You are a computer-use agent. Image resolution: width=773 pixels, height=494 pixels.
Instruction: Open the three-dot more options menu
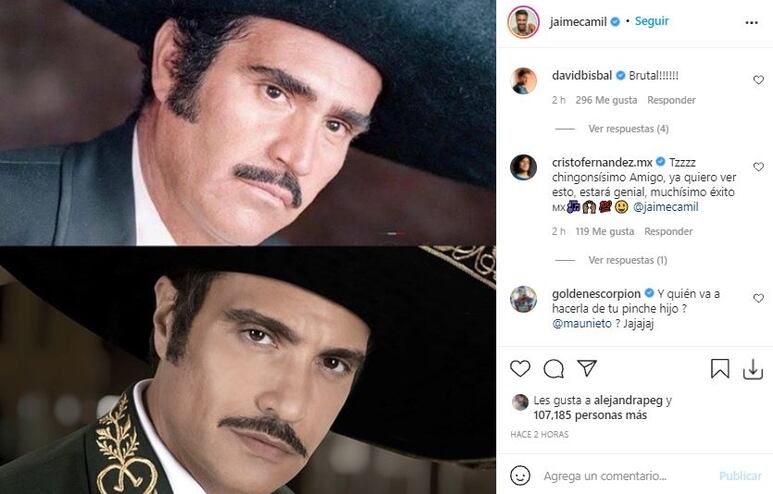[x=751, y=23]
